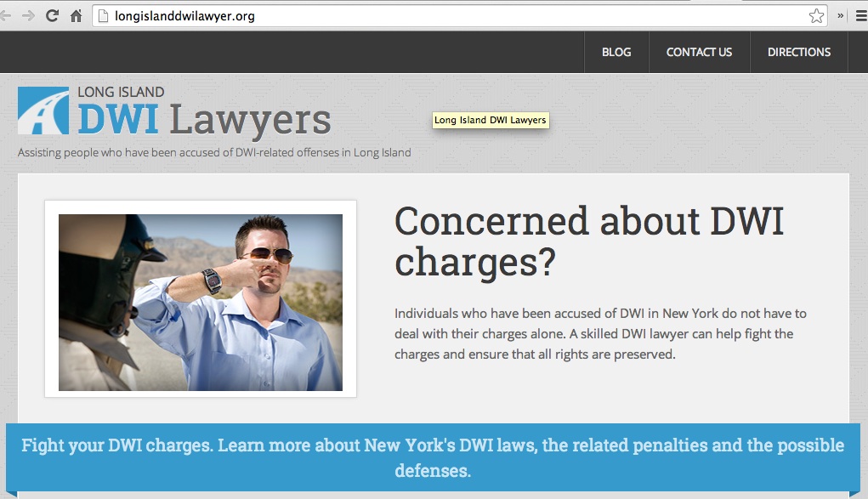Click the browser forward arrow
This screenshot has width=868, height=499.
pos(28,16)
